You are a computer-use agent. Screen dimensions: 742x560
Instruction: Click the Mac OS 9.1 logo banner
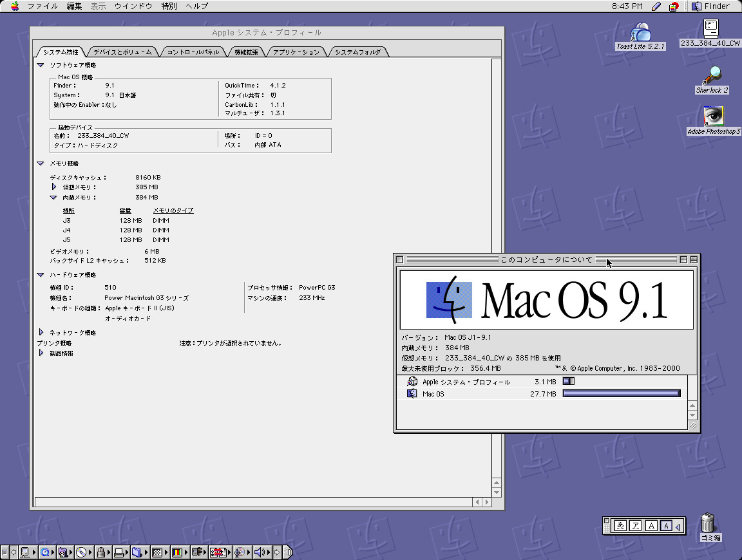(547, 300)
